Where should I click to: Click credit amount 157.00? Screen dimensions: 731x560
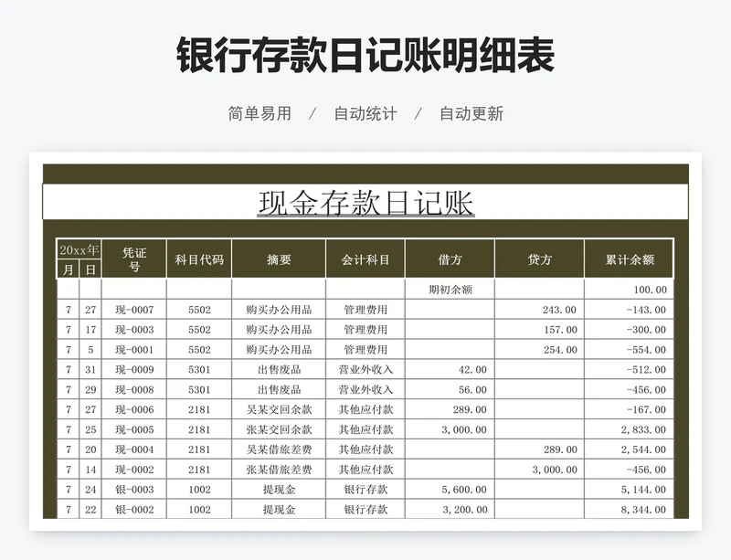pyautogui.click(x=539, y=329)
